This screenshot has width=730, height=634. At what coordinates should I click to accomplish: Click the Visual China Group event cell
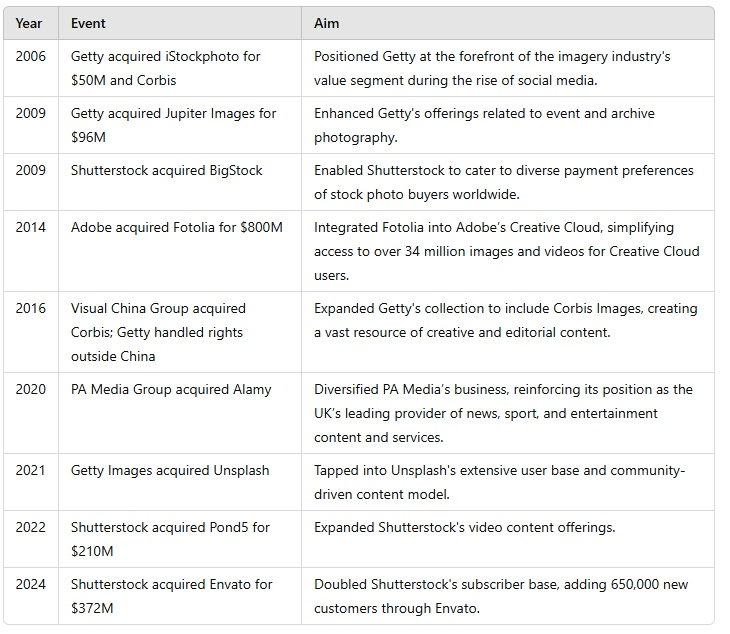tap(158, 332)
